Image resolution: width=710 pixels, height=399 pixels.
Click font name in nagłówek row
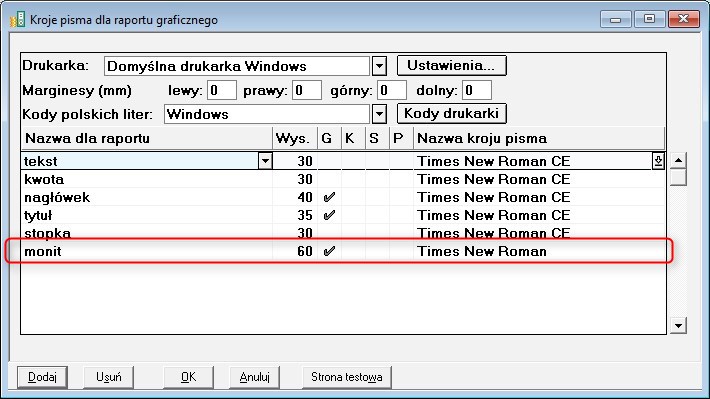click(494, 197)
